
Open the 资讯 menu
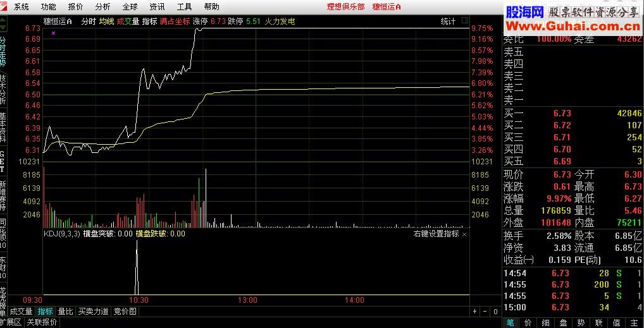pos(157,6)
